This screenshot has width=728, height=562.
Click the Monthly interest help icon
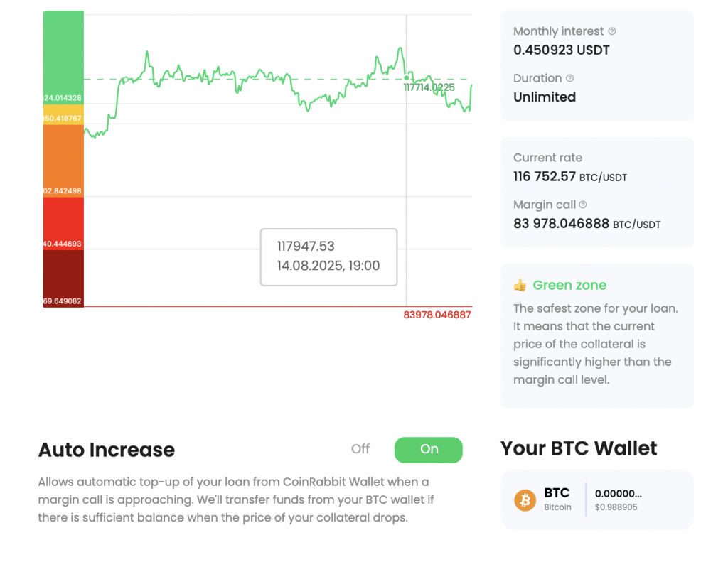(x=612, y=31)
